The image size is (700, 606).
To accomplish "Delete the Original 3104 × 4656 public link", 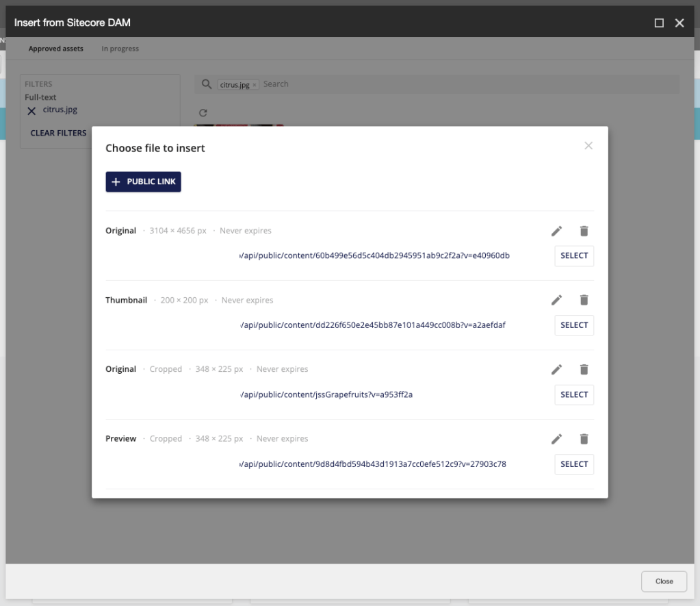I will (584, 231).
